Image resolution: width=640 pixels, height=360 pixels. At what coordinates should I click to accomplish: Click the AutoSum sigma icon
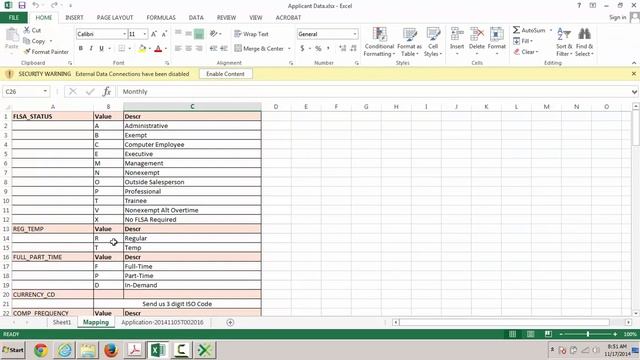[516, 30]
